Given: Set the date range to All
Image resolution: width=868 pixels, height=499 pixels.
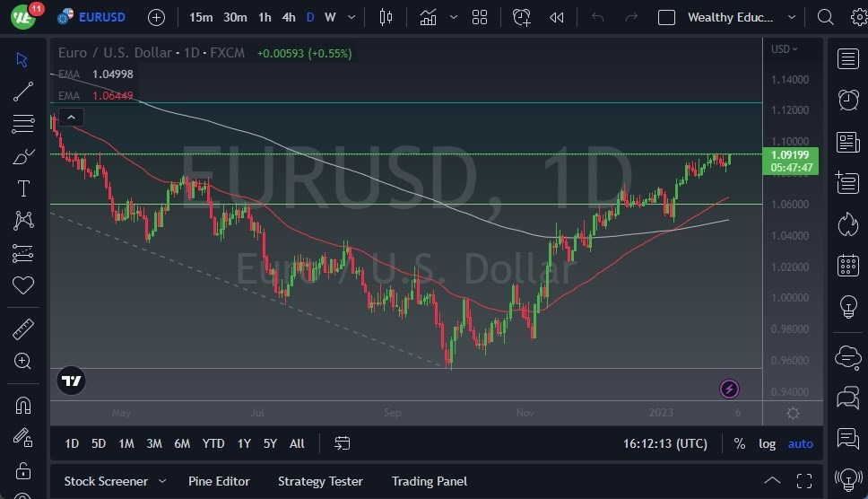Looking at the screenshot, I should point(297,443).
